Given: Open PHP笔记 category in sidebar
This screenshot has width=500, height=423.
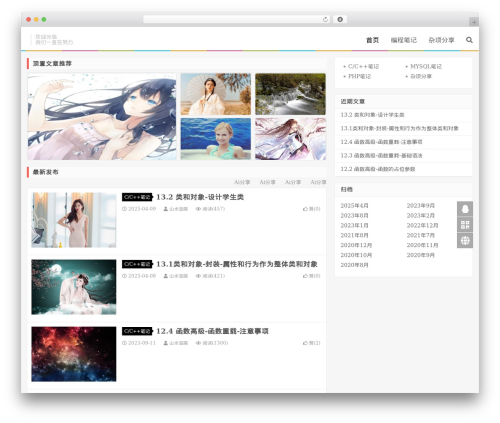Looking at the screenshot, I should point(359,76).
